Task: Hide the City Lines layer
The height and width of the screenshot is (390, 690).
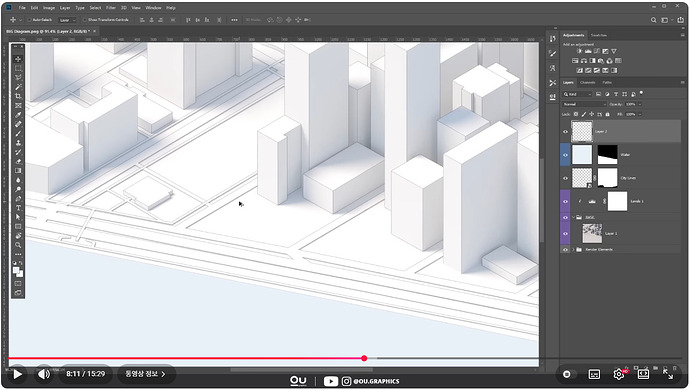Action: point(565,178)
